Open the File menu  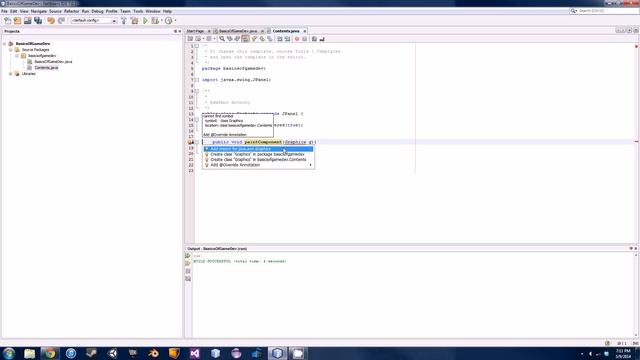(x=4, y=11)
